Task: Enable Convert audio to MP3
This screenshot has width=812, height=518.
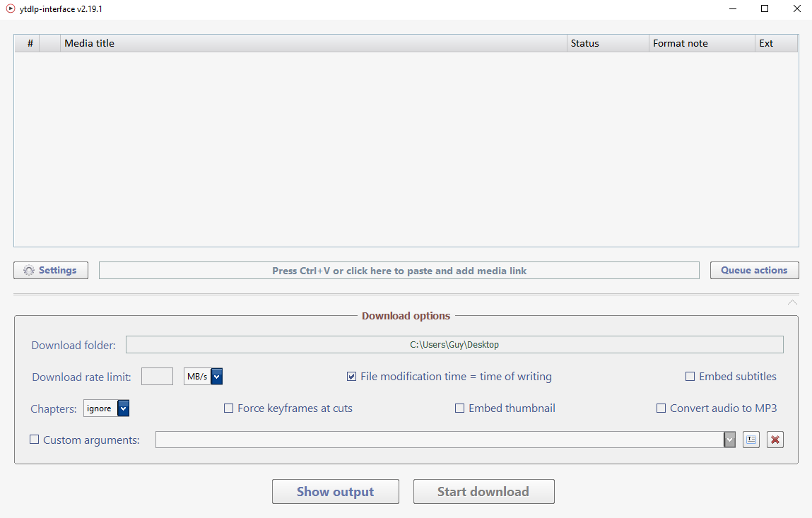Action: [x=661, y=408]
